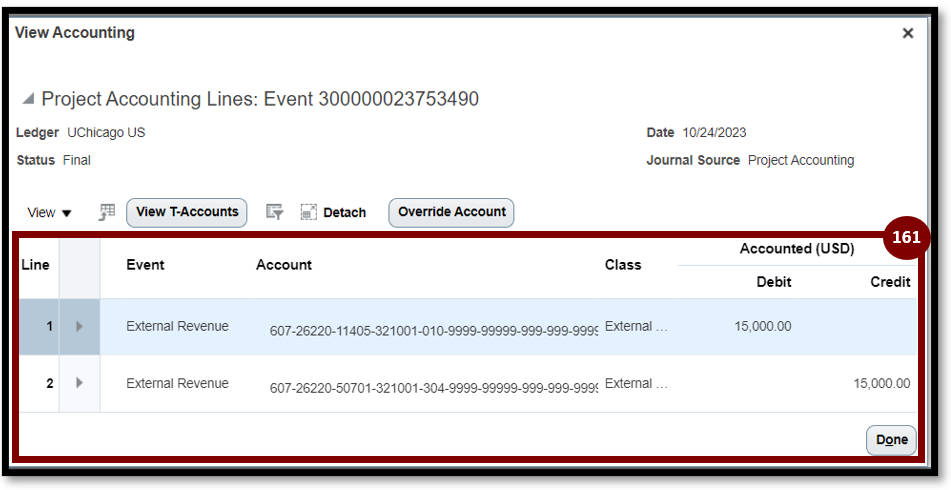Click the Done button
Image resolution: width=951 pixels, height=490 pixels.
point(891,440)
